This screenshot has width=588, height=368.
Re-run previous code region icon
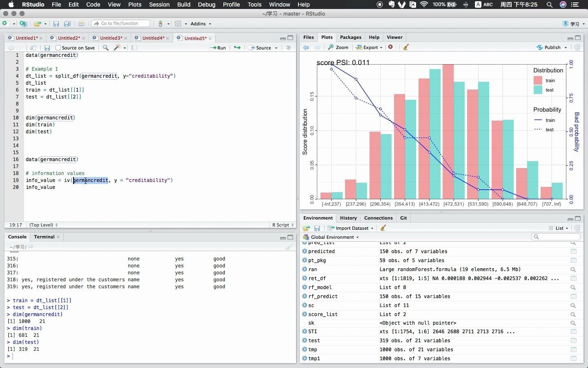click(237, 48)
